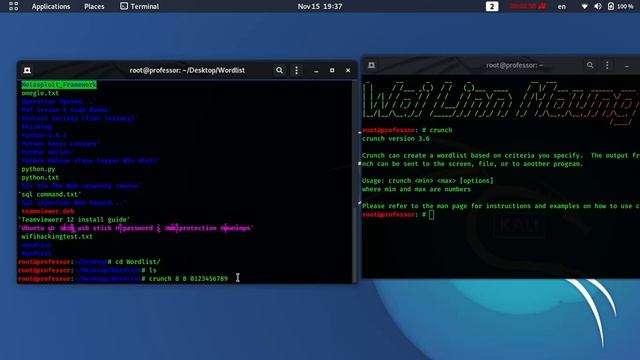Click the 'Usage: crunch <min> <max> [options]' line

427,181
